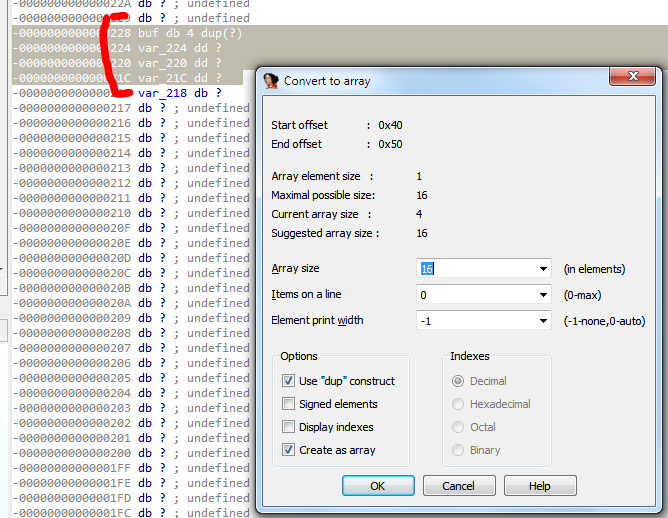Enable the Display indexes checkbox
This screenshot has width=668, height=518.
point(289,427)
